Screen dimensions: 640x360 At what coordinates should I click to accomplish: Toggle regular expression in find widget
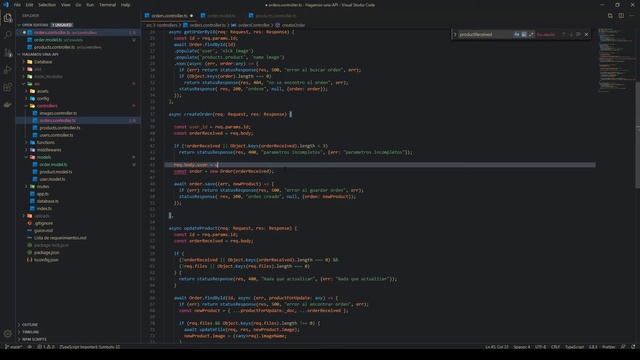click(531, 35)
